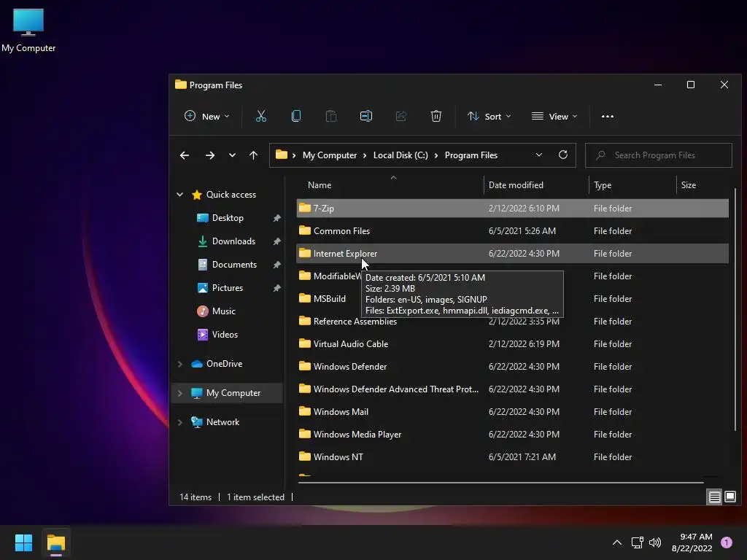Select Music in navigation pane
747x560 pixels.
click(x=223, y=311)
